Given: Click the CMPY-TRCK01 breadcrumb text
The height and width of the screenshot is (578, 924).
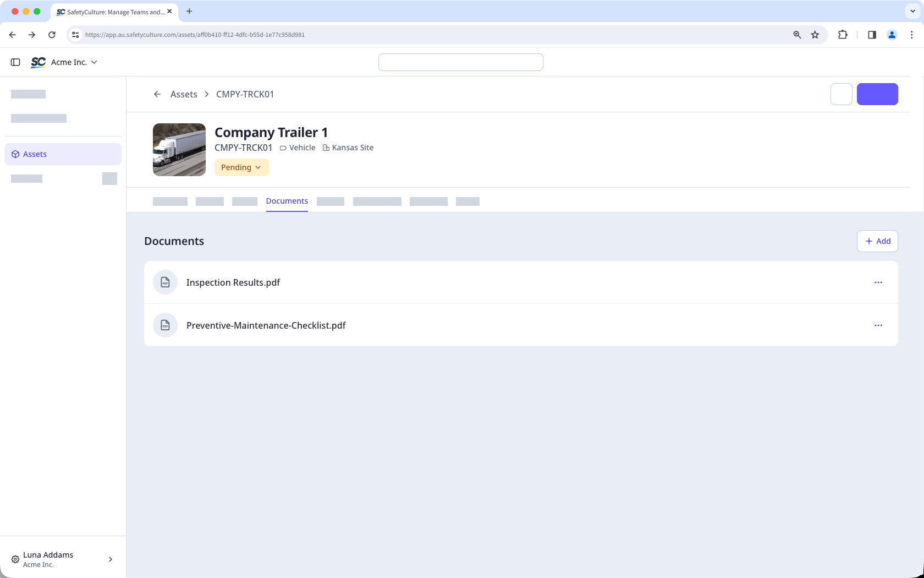Looking at the screenshot, I should coord(245,94).
